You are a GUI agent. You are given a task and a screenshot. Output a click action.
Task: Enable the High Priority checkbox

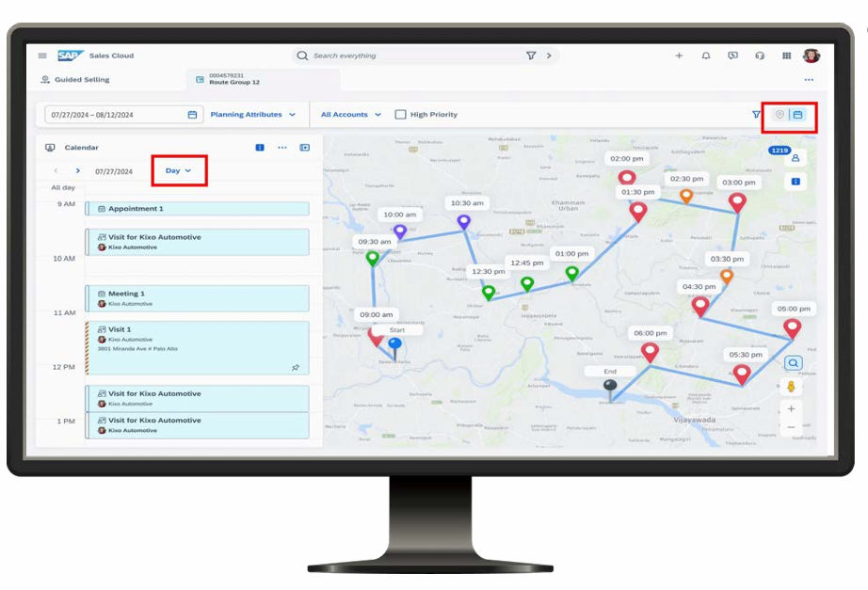coord(400,115)
